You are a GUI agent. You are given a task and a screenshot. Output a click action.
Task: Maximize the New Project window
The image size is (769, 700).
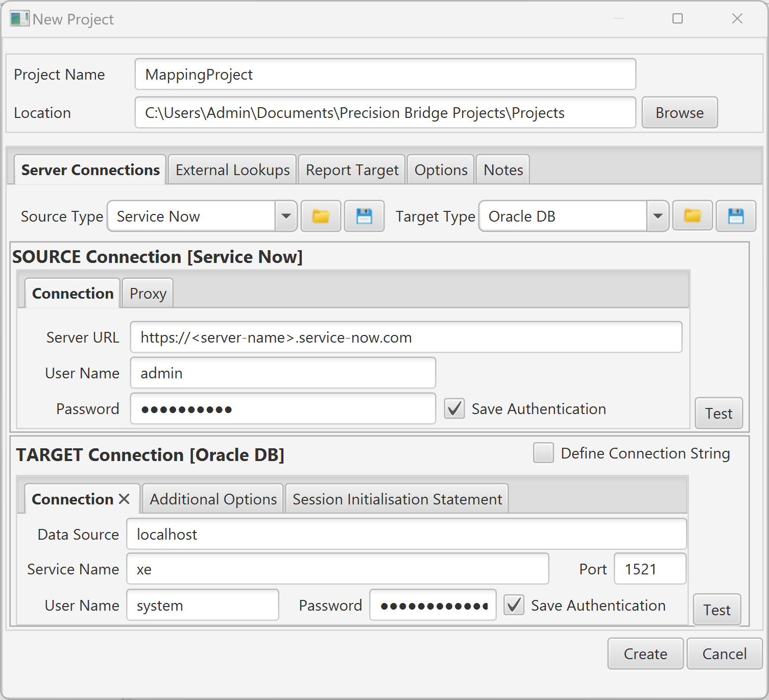pyautogui.click(x=678, y=19)
